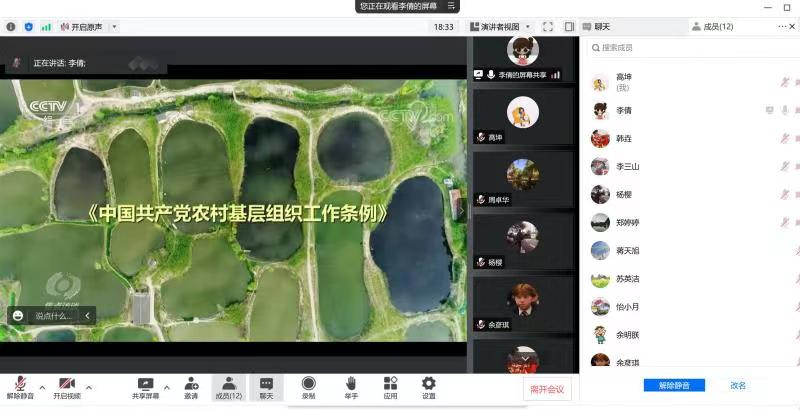Select member 李倩 in member list
The width and height of the screenshot is (800, 410).
click(x=694, y=110)
